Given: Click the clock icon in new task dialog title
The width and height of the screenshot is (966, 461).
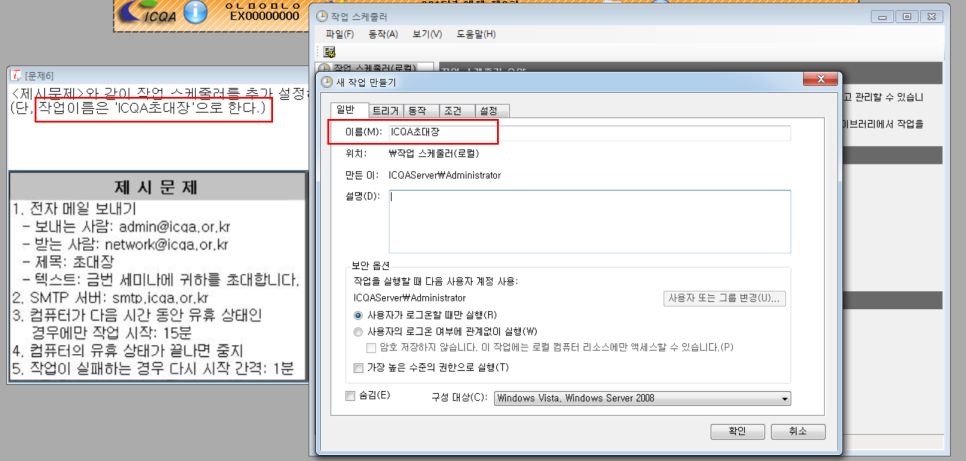Looking at the screenshot, I should (325, 83).
